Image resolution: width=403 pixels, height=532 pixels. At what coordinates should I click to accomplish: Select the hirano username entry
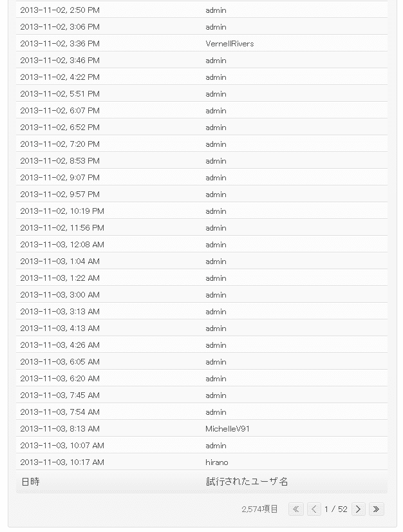point(217,462)
